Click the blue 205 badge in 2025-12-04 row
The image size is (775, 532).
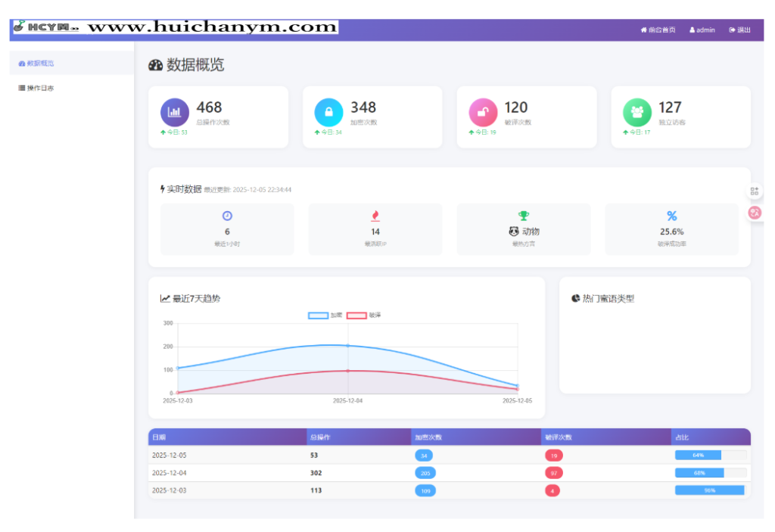click(425, 473)
